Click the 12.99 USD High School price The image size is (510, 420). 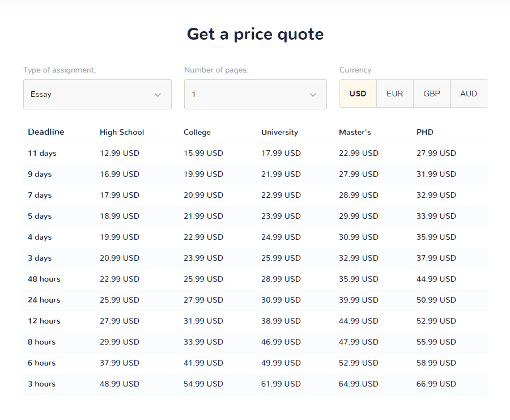pos(120,153)
